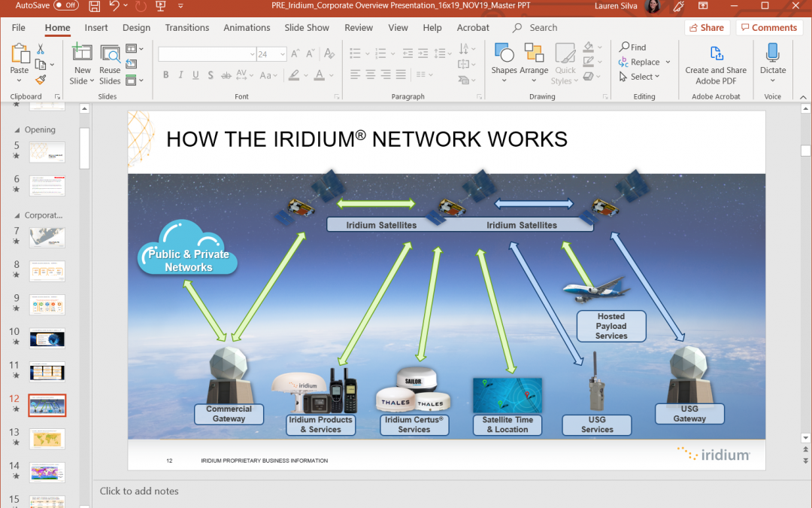Screen dimensions: 812x508
Task: Click Convert to SmartArt icon
Action: 466,80
